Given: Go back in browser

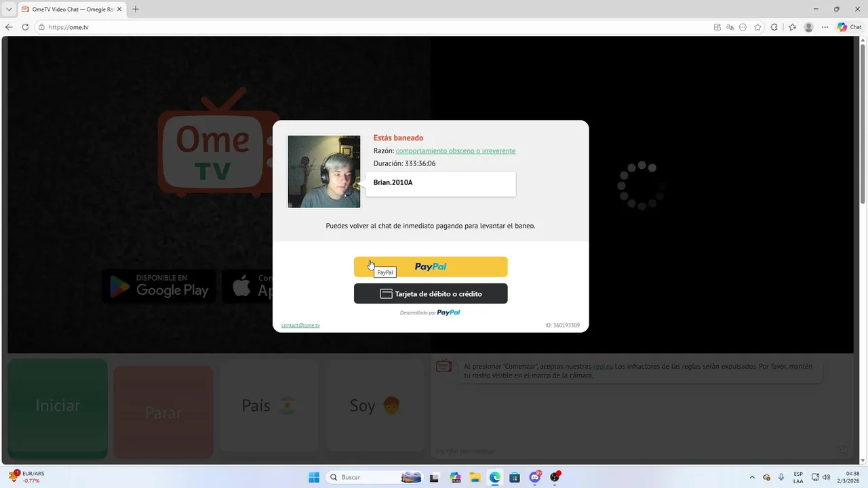Looking at the screenshot, I should 9,27.
